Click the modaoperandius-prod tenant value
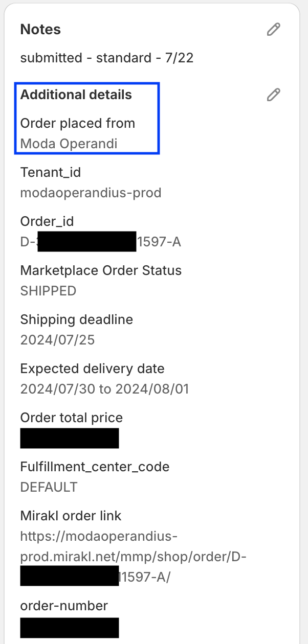308x644 pixels. tap(91, 193)
